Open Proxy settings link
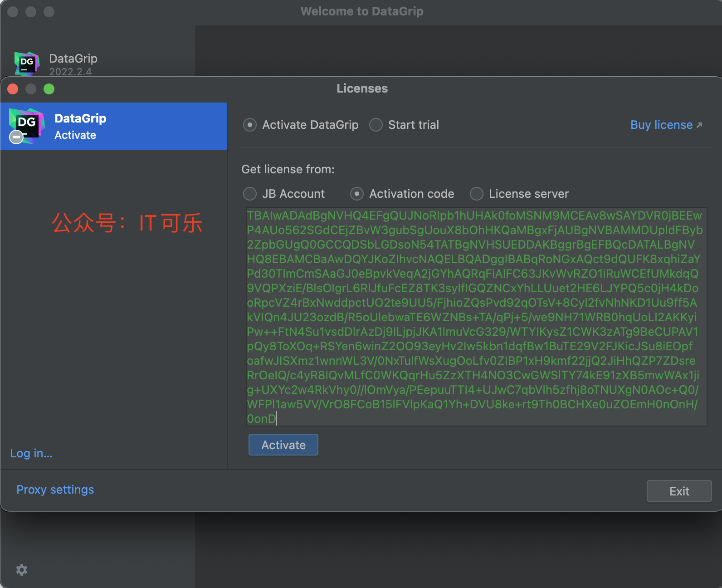The height and width of the screenshot is (588, 722). 55,490
